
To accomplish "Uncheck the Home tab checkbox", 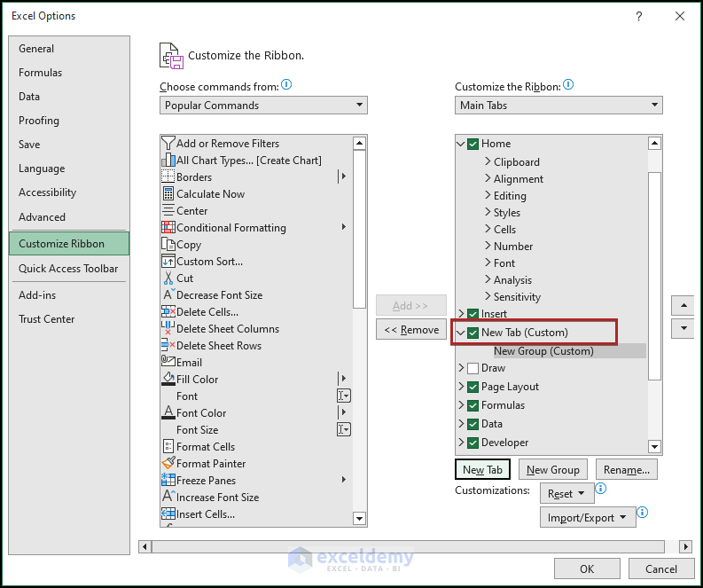I will (x=473, y=144).
